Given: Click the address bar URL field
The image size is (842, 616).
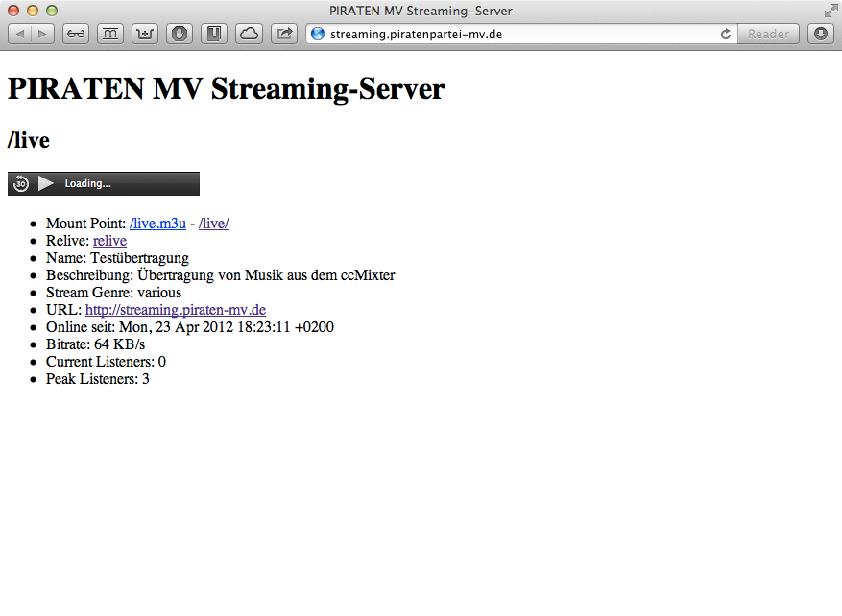Looking at the screenshot, I should [x=518, y=34].
